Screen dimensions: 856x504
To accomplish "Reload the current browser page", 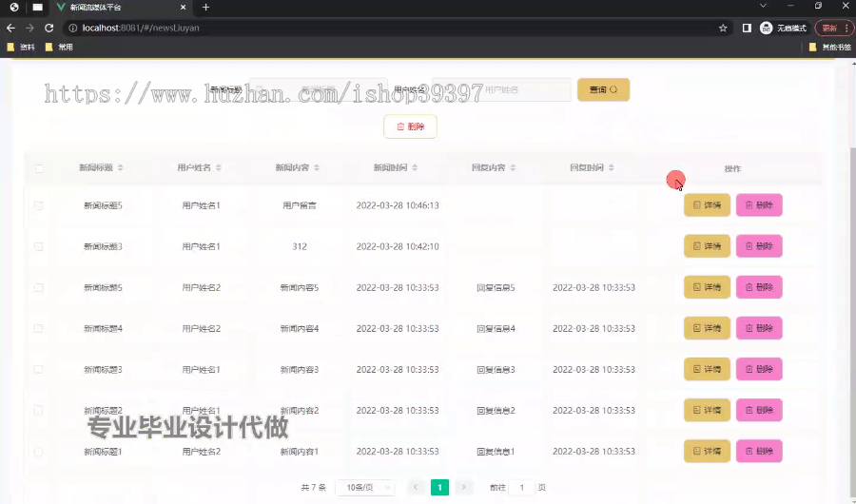I will coord(49,28).
